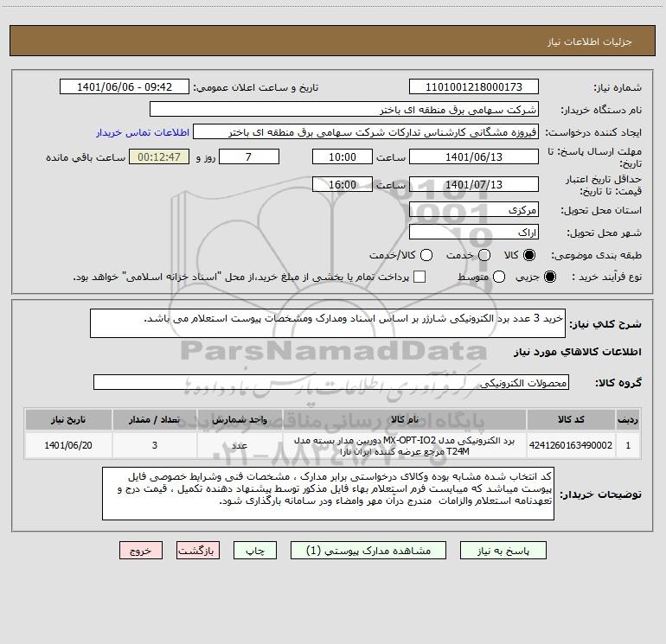Screen dimensions: 666x644
Task: Click the خروج exit button
Action: point(141,551)
